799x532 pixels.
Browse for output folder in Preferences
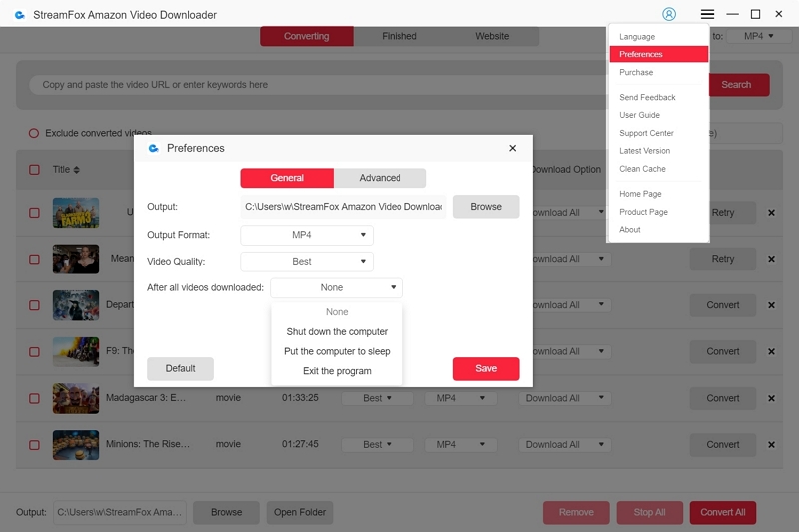pyautogui.click(x=486, y=207)
